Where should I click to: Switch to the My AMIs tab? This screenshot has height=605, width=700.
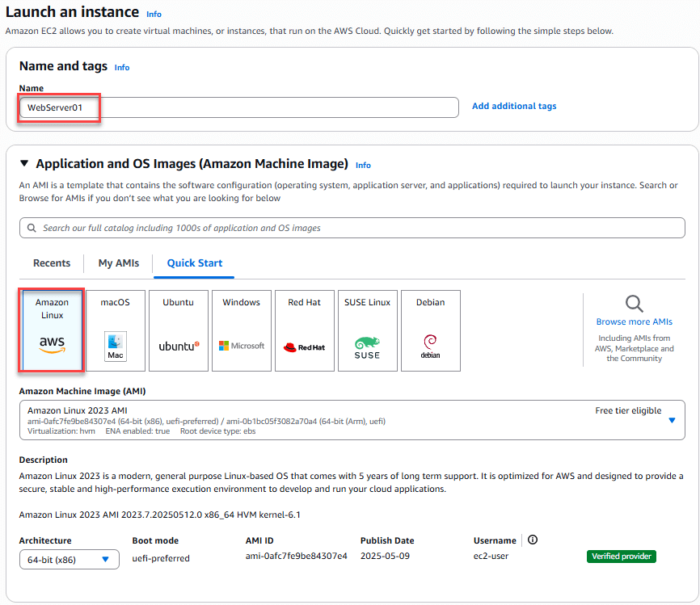pos(117,263)
